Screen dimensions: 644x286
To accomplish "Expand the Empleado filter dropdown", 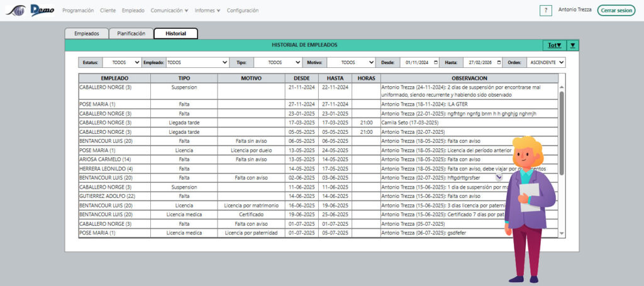I will (197, 63).
